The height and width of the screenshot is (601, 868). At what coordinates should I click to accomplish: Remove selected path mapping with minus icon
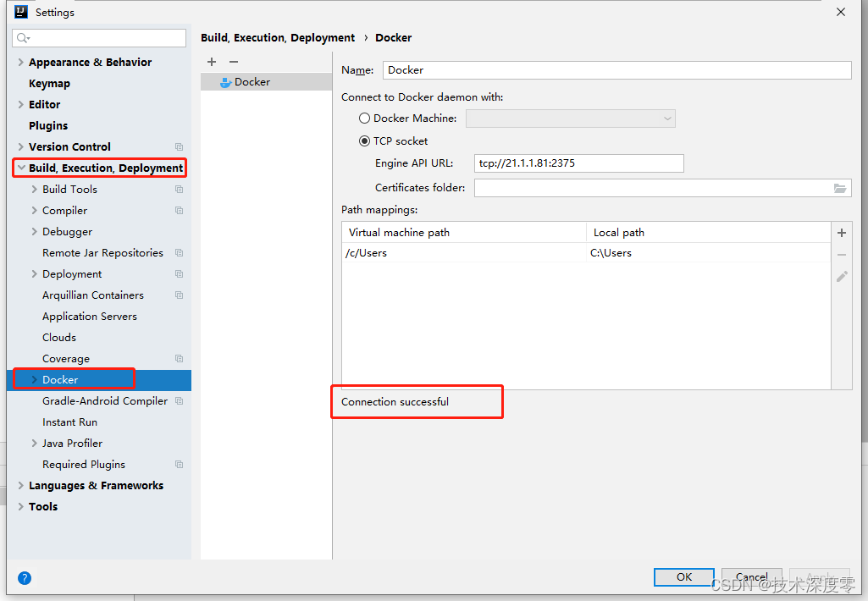coord(842,255)
